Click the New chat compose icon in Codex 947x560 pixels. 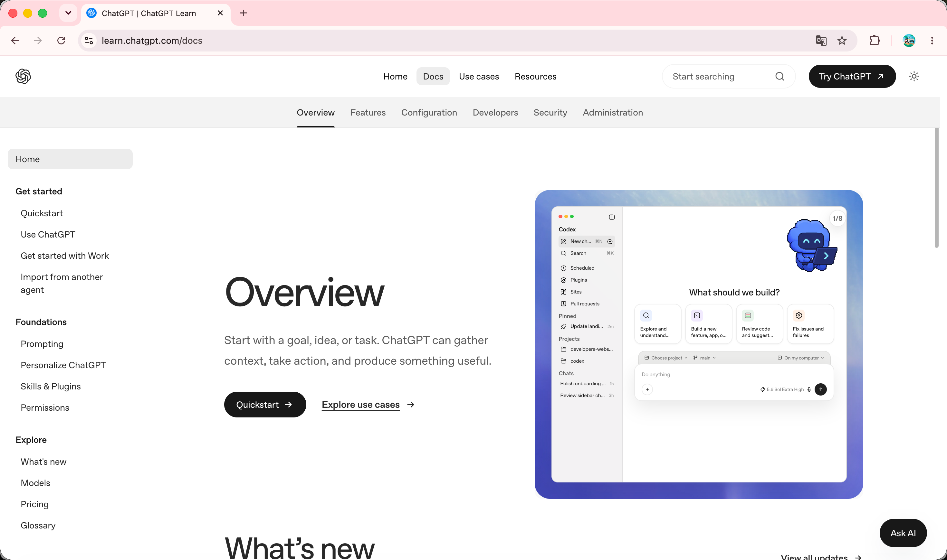point(563,241)
